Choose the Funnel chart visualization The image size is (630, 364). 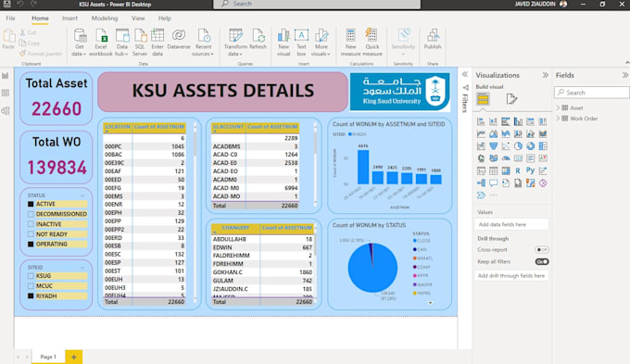click(494, 145)
